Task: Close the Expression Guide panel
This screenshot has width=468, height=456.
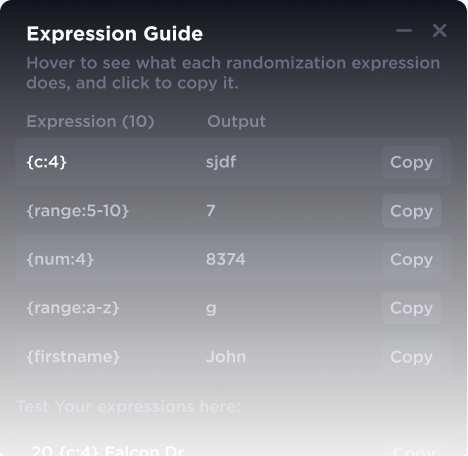Action: [x=439, y=31]
